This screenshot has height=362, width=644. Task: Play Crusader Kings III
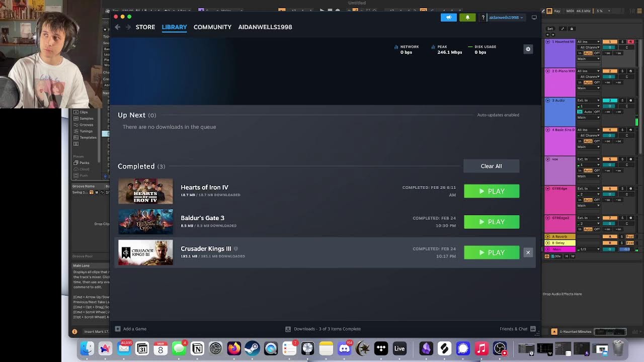pos(492,252)
